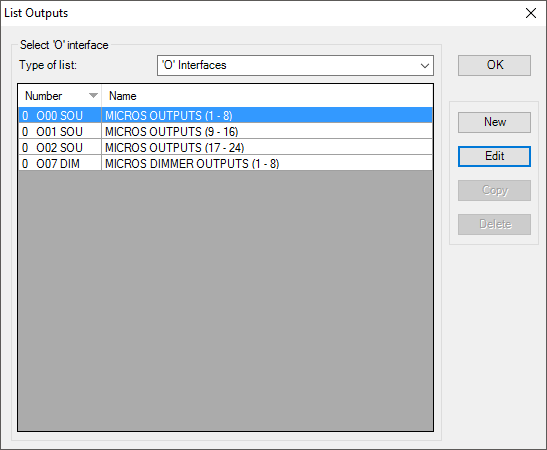Click the empty grey list area

[225, 301]
